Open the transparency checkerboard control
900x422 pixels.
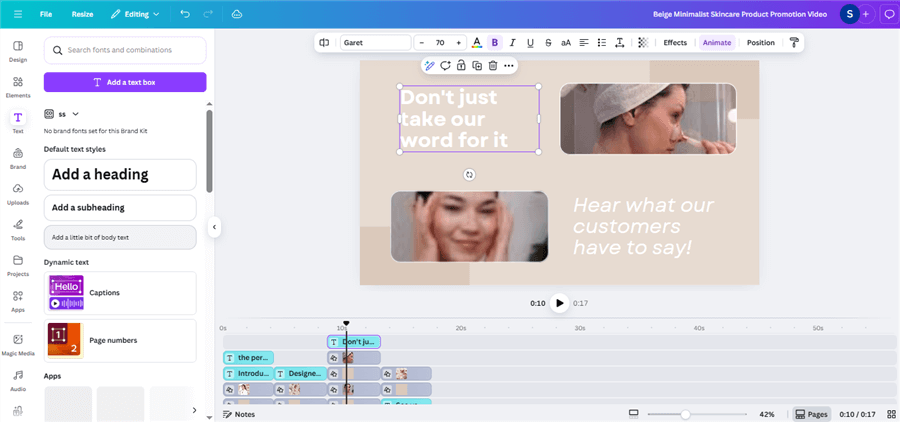643,42
